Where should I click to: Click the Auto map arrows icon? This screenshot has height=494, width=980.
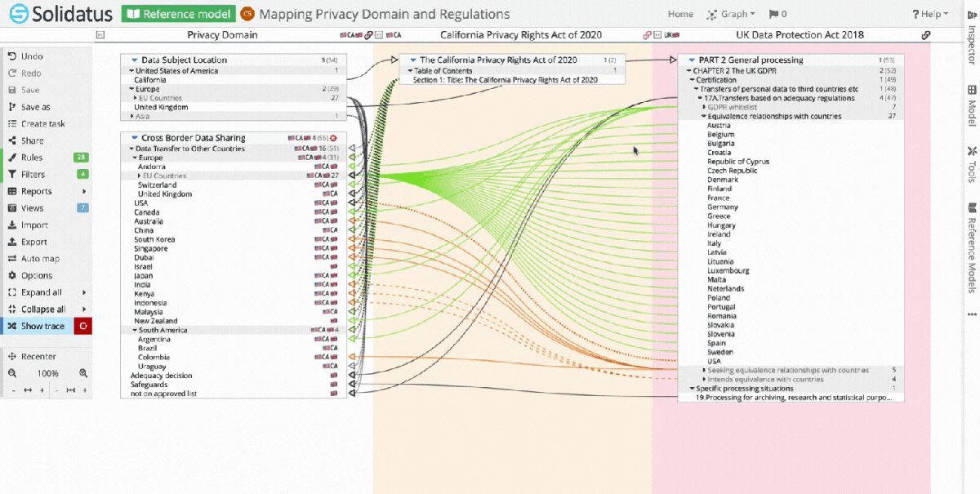pyautogui.click(x=11, y=259)
